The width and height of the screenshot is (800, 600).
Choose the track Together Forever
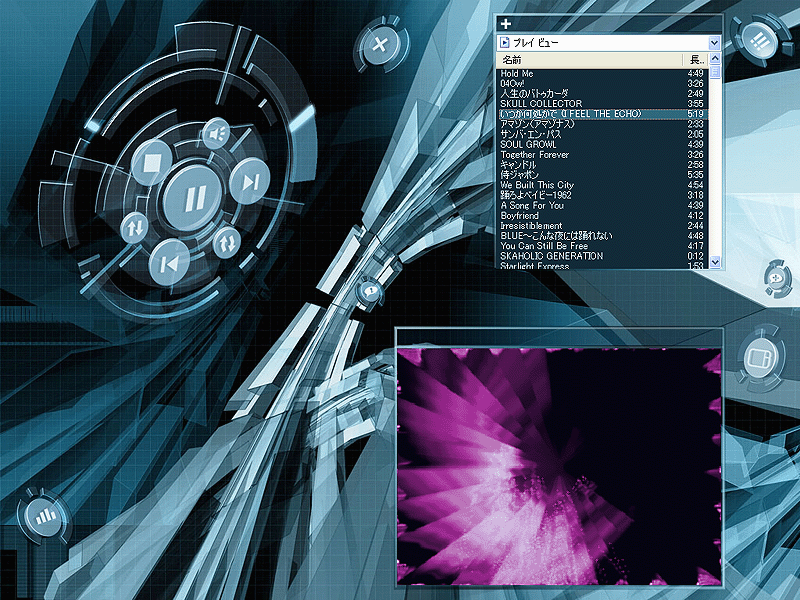tap(603, 155)
